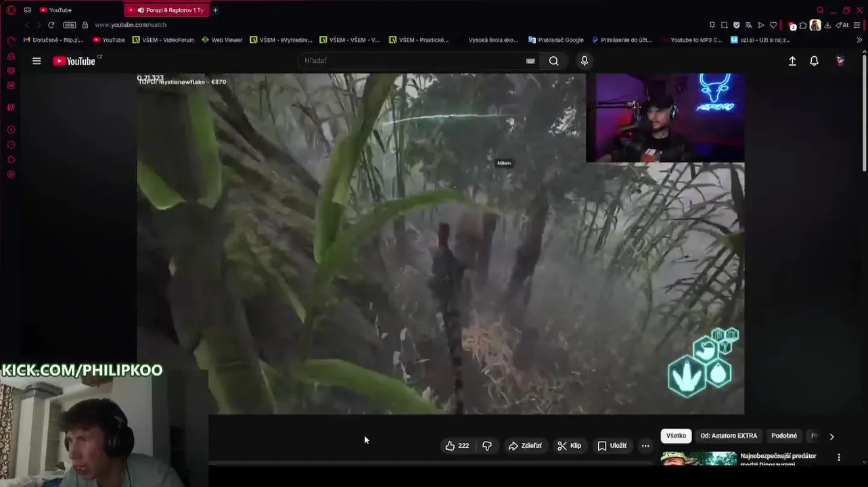Open on-screen keyboard icon in search
This screenshot has width=868, height=487.
coord(530,61)
